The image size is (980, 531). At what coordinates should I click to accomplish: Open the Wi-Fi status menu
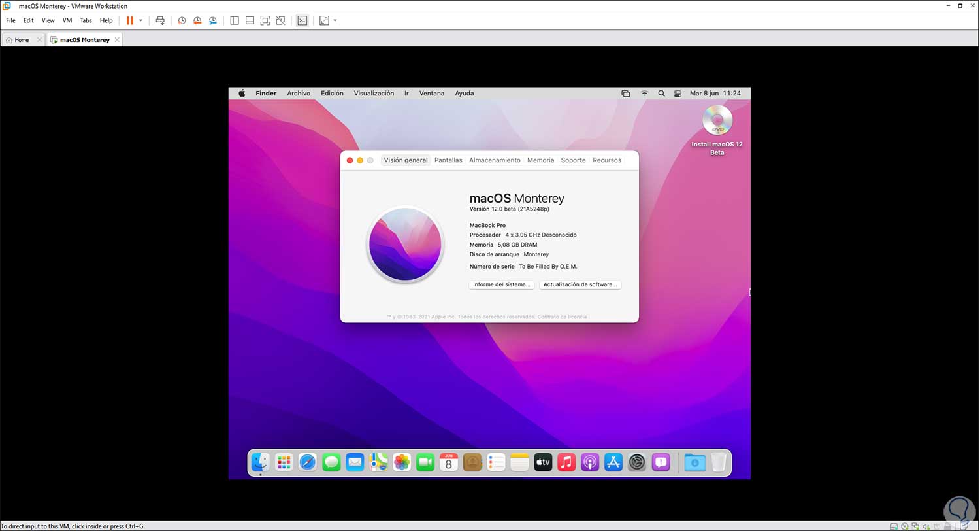point(644,94)
